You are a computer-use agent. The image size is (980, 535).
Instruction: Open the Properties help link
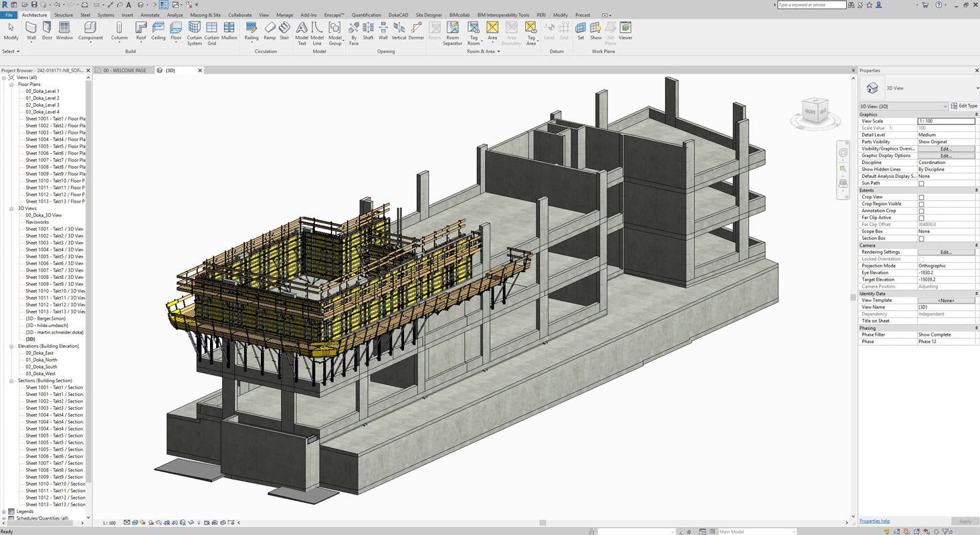(874, 521)
